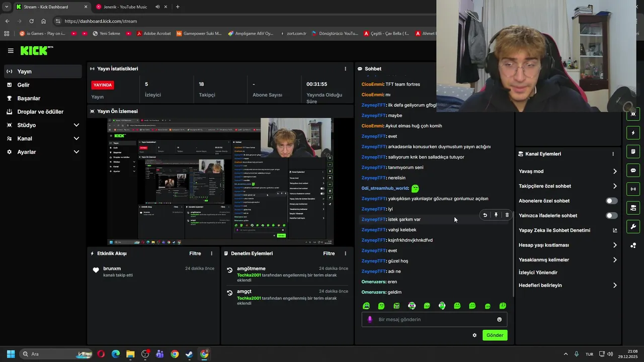Open the browser tab search dropdown

(x=7, y=7)
